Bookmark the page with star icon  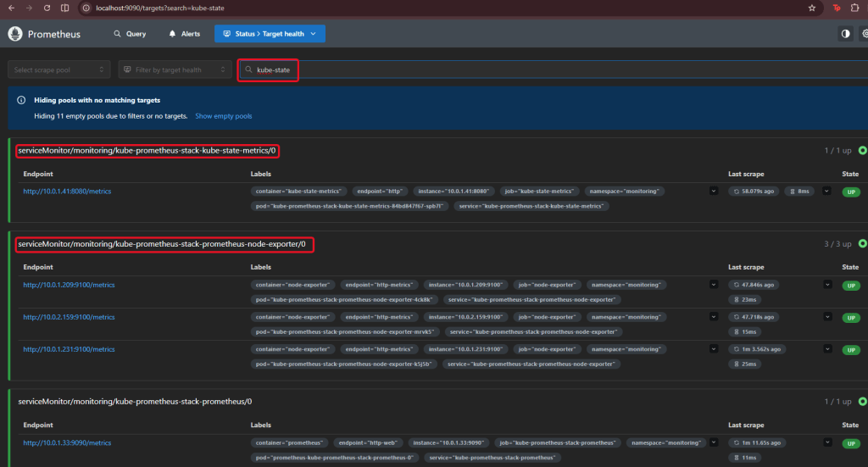[x=811, y=8]
